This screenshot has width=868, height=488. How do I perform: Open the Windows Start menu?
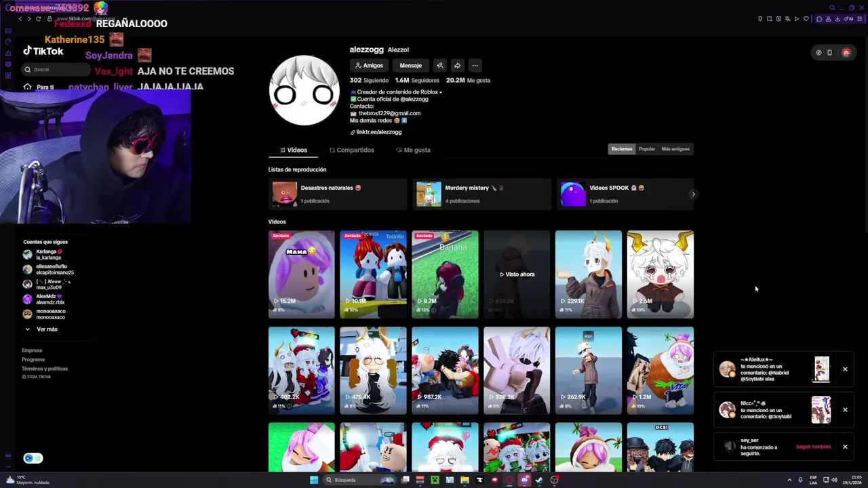point(314,480)
